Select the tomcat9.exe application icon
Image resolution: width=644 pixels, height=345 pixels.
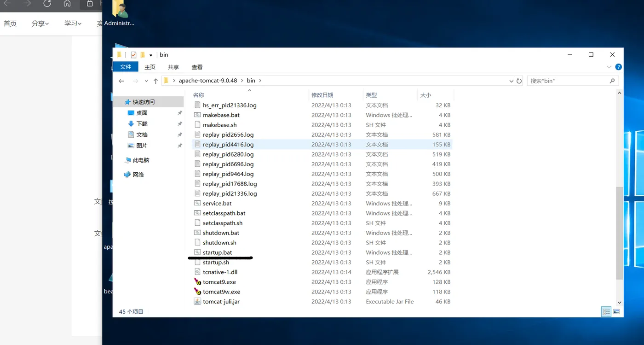[197, 282]
